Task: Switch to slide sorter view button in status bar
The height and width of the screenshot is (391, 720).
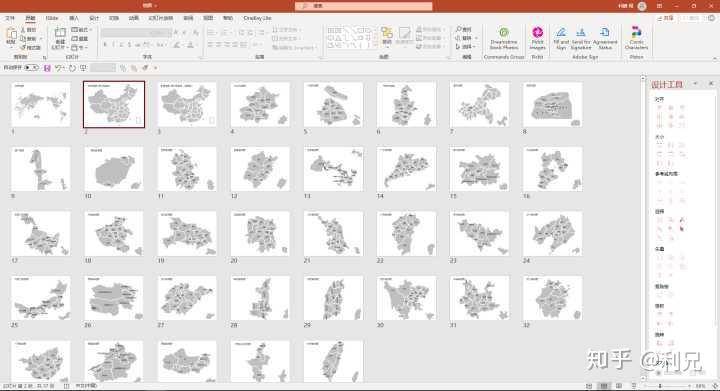Action: [x=604, y=386]
